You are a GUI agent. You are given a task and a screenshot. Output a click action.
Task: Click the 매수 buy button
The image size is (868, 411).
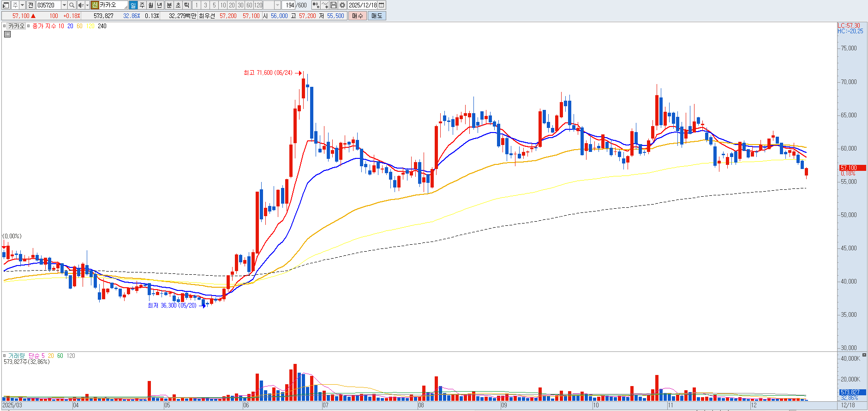coord(357,16)
